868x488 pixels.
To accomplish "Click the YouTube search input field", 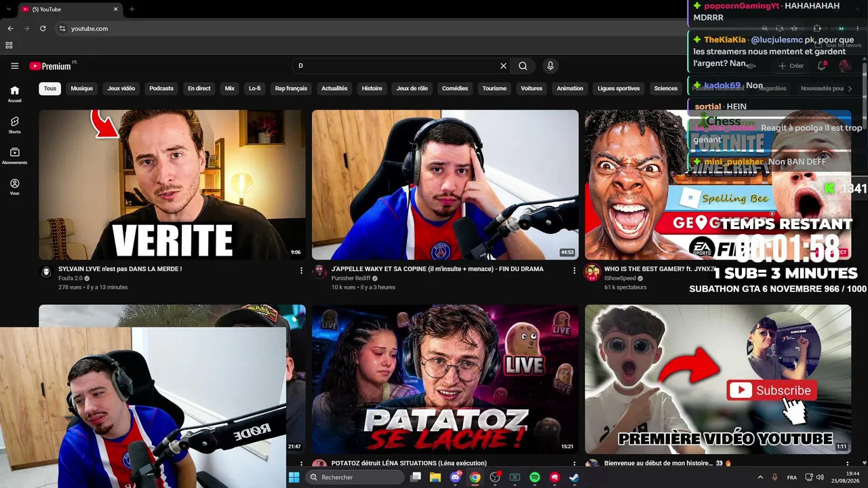I will coord(397,66).
